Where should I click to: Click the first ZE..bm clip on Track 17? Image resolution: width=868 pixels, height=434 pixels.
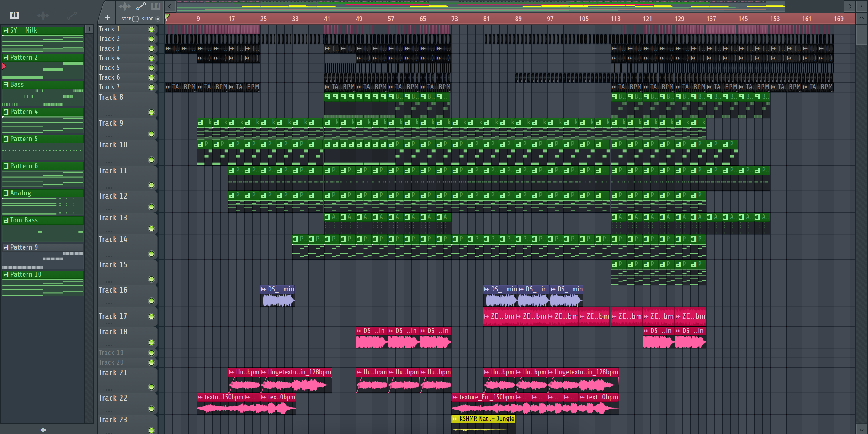coord(499,316)
